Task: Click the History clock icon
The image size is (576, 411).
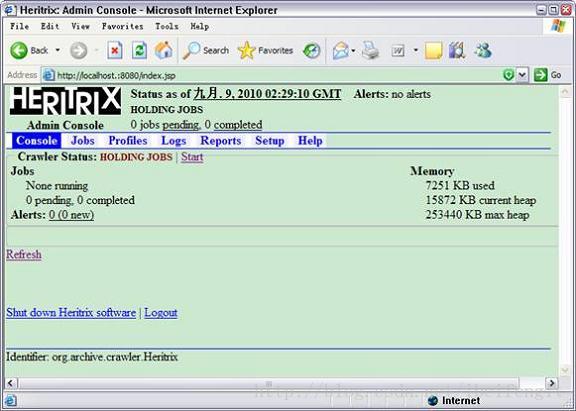Action: coord(312,50)
